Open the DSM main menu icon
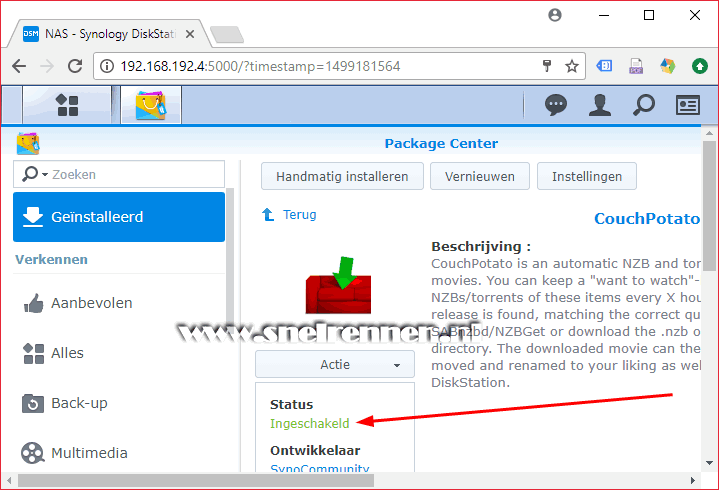 click(x=67, y=105)
